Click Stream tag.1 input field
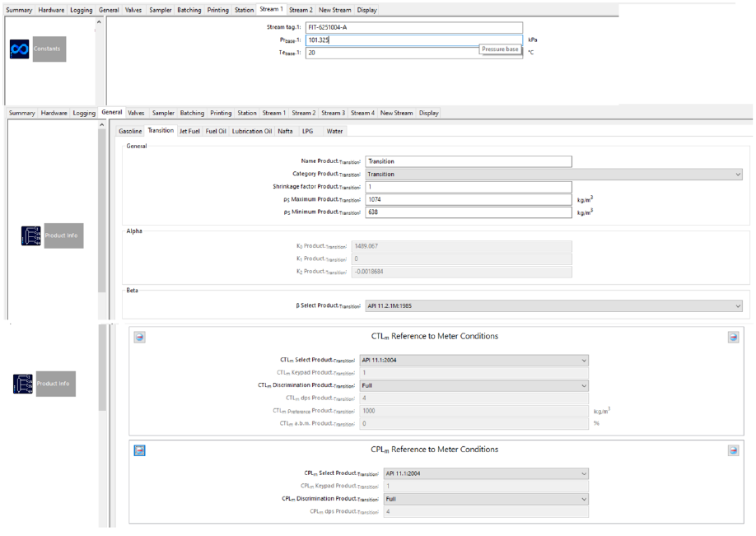 point(414,27)
